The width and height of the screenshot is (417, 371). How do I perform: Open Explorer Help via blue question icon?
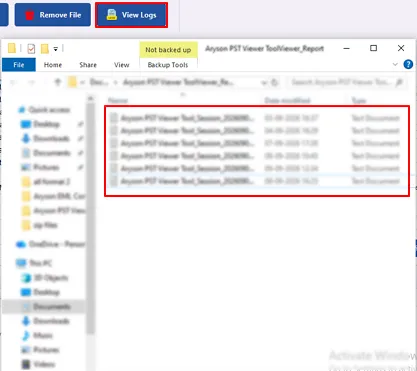click(408, 64)
